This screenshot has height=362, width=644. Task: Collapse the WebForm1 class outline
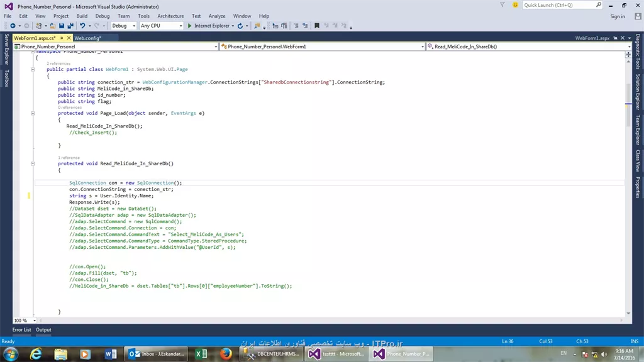(33, 69)
